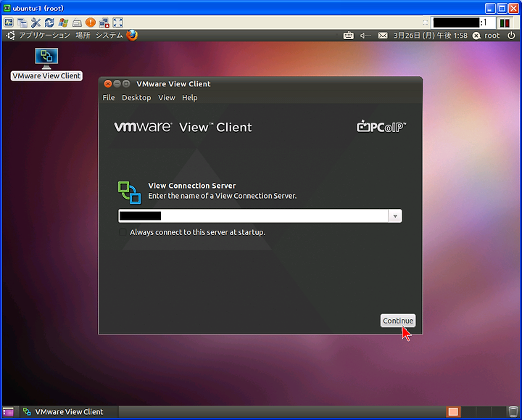Click the VNC new connection windows icon
The width and height of the screenshot is (522, 420).
pos(22,22)
